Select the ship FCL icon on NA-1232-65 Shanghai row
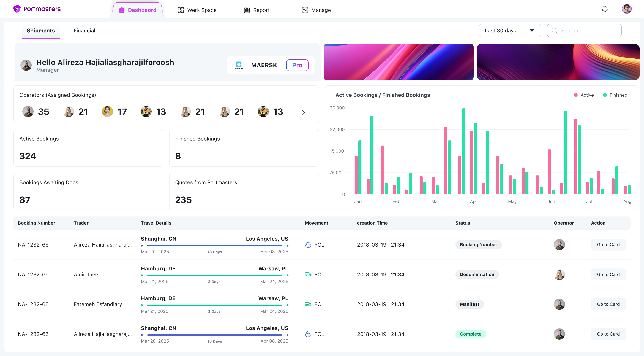 point(308,245)
